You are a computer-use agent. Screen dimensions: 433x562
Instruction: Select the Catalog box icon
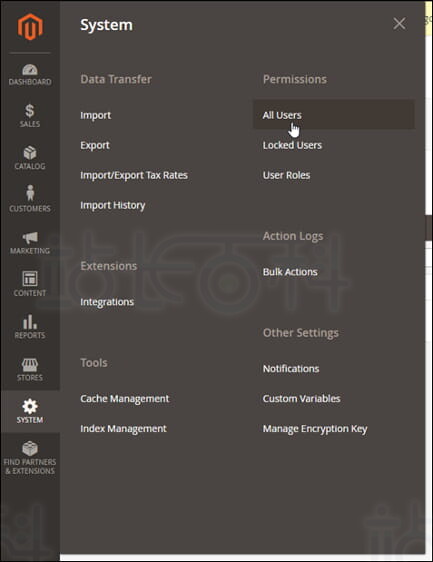point(30,153)
